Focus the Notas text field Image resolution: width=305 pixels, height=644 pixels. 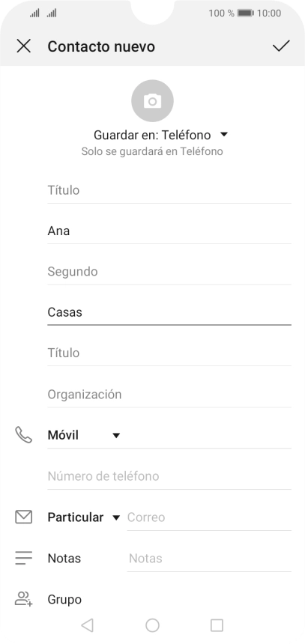click(209, 559)
